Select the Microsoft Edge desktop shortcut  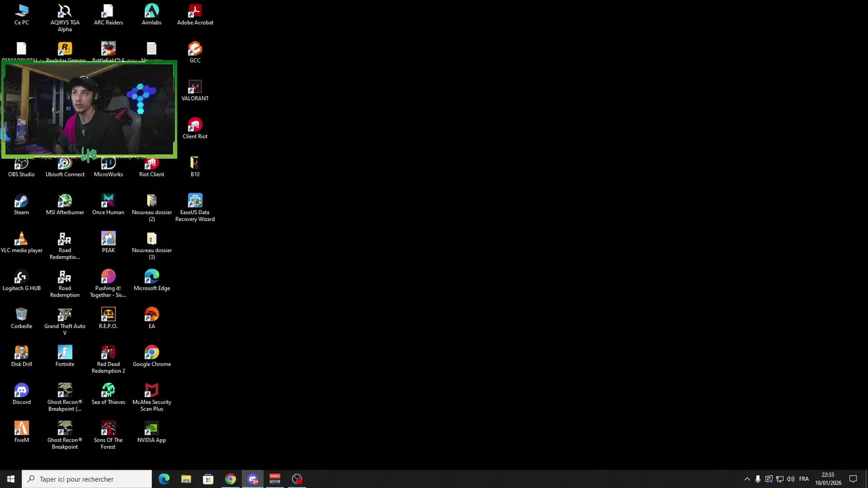tap(152, 281)
